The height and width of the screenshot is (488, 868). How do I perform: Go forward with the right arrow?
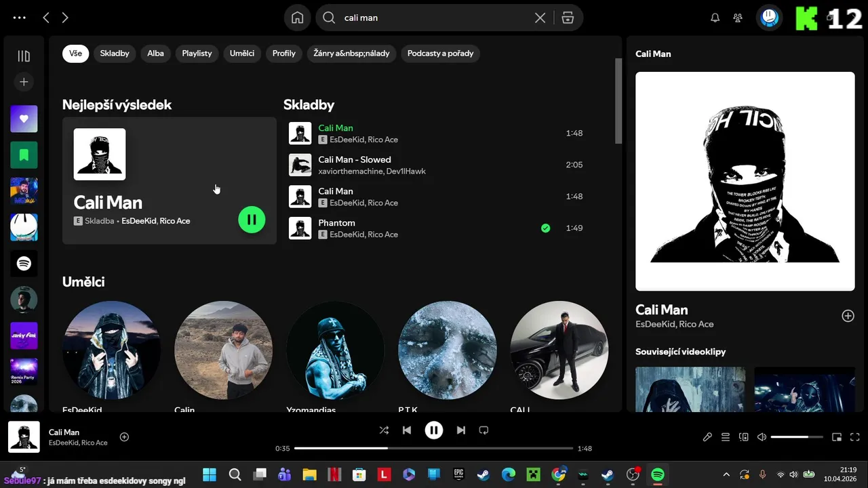tap(65, 18)
